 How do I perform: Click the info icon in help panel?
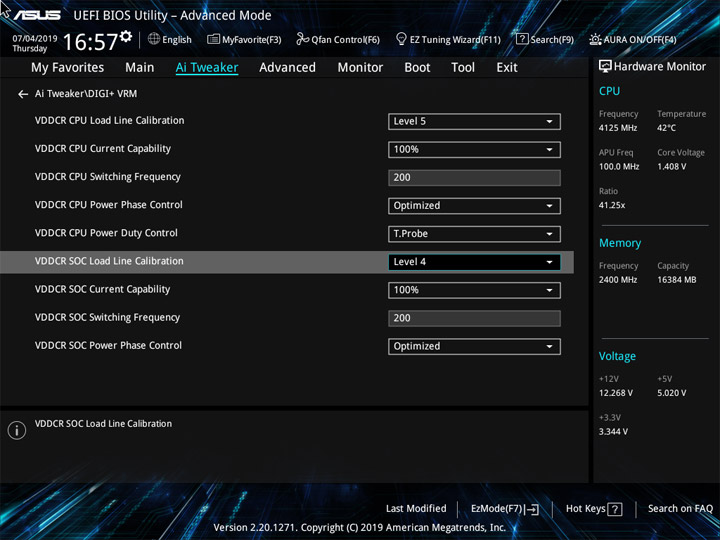(x=17, y=430)
